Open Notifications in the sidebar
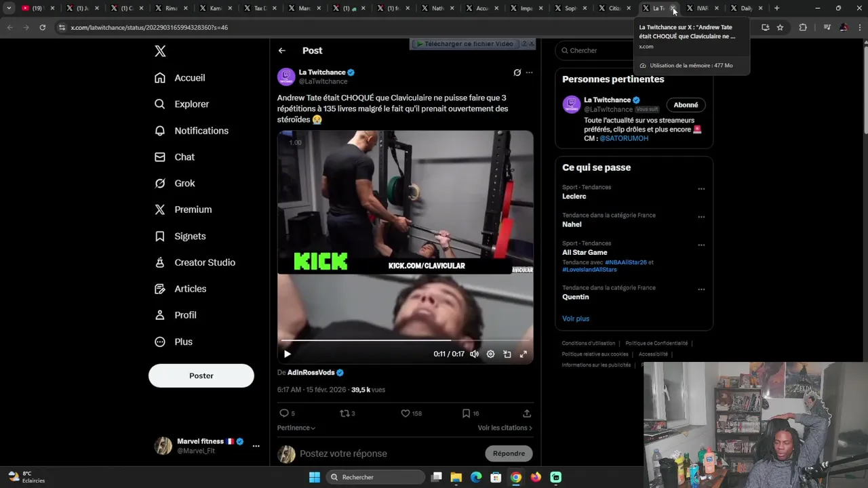The height and width of the screenshot is (488, 868). (x=191, y=131)
